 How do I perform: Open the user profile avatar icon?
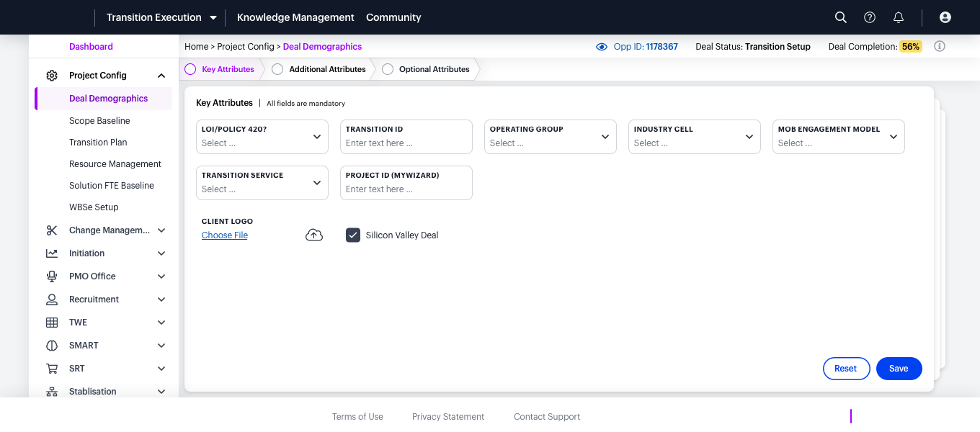(x=945, y=17)
